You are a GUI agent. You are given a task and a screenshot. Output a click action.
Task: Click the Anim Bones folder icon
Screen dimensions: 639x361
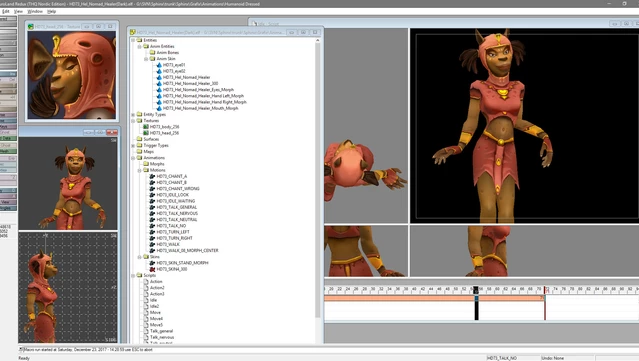click(x=152, y=53)
